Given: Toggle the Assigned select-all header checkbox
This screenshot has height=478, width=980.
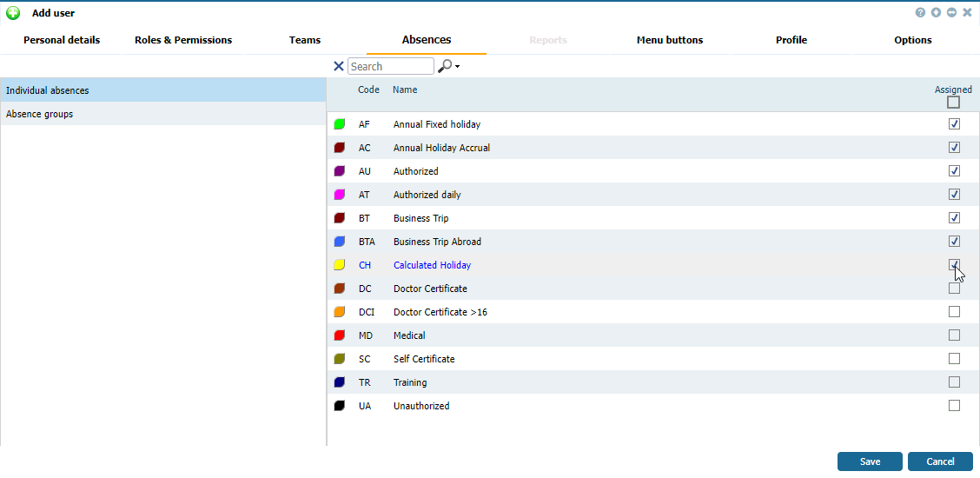Looking at the screenshot, I should 953,103.
